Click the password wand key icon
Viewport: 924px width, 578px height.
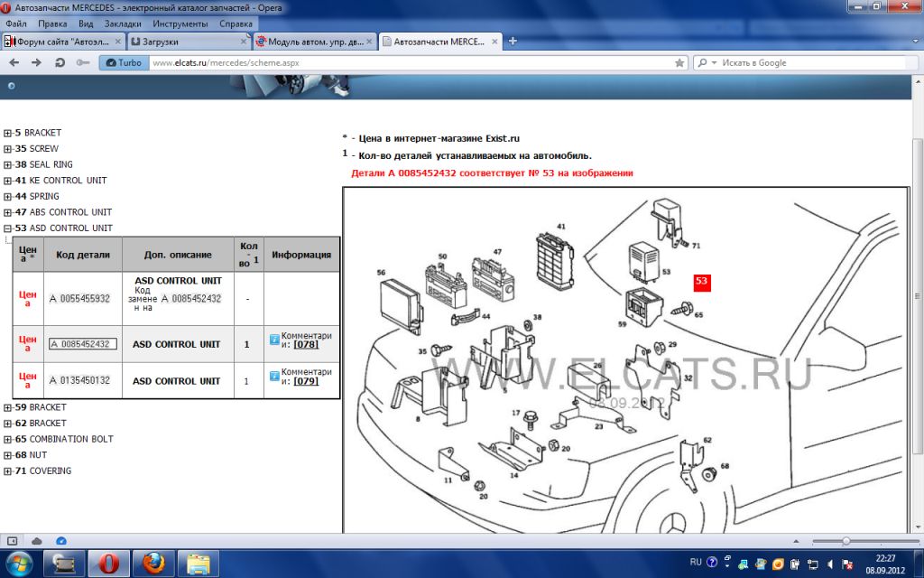[x=82, y=62]
